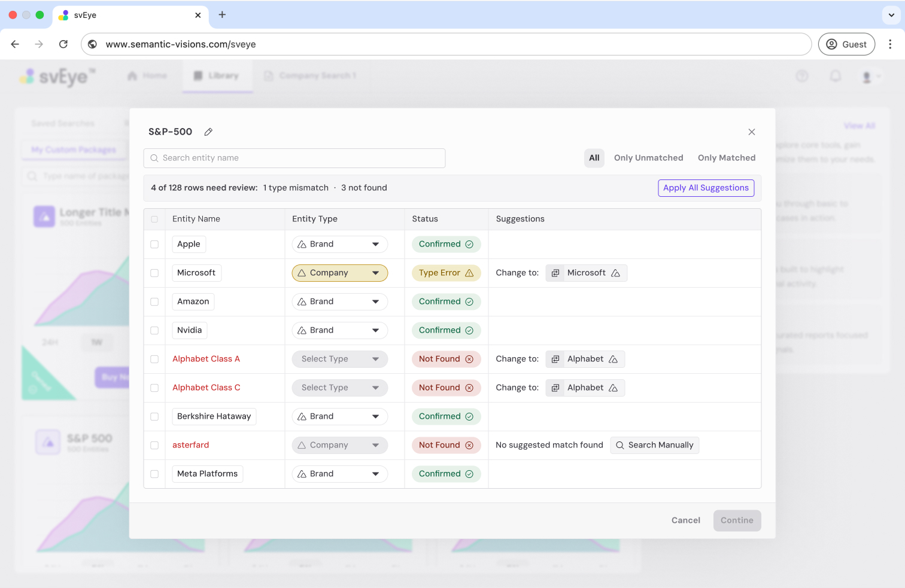Image resolution: width=905 pixels, height=588 pixels.
Task: Click the Guest profile button
Action: coord(846,44)
